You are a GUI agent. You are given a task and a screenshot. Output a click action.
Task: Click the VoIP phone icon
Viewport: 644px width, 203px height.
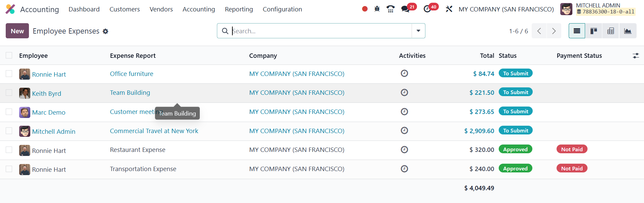(x=390, y=9)
